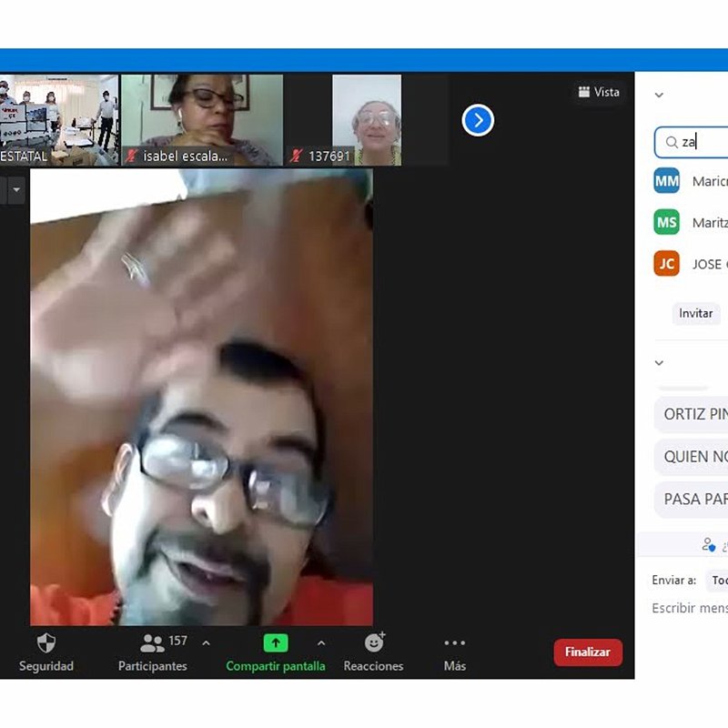Click the red Finalizar button
Screen dimensions: 728x728
(588, 652)
